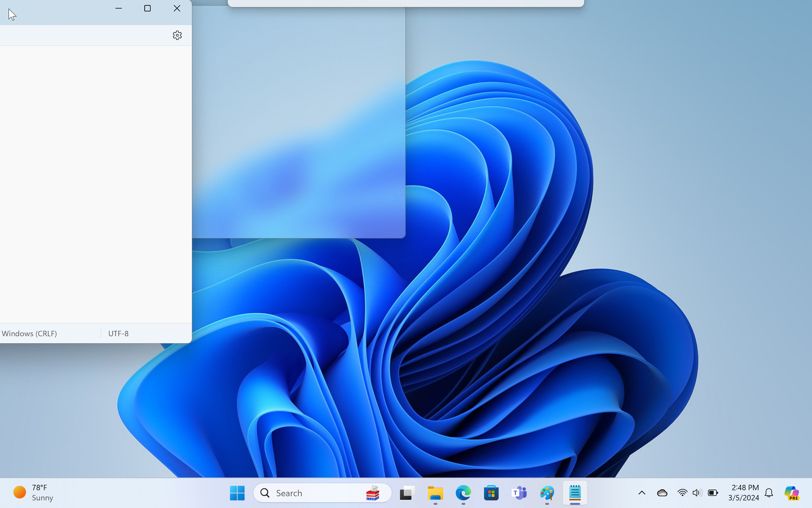Open Paint app from taskbar
The image size is (812, 508).
pos(547,493)
